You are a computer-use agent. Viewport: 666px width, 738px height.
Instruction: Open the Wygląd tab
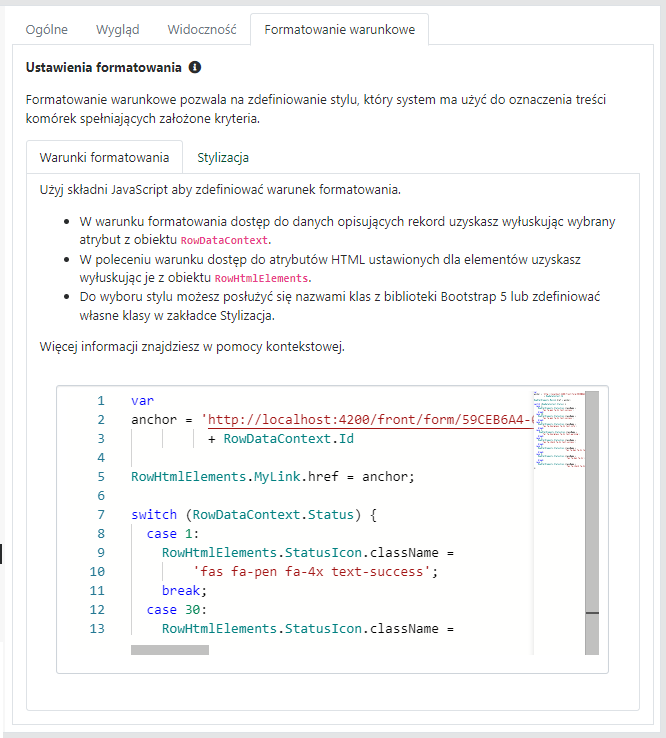pyautogui.click(x=118, y=30)
